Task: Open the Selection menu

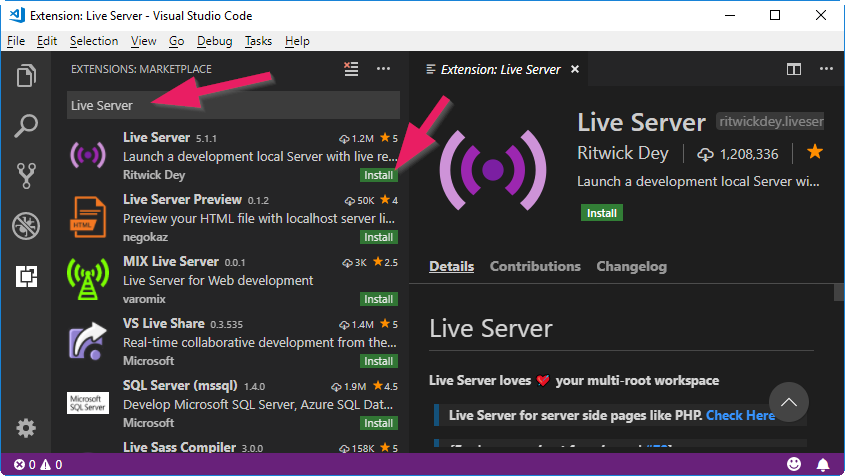Action: (94, 41)
